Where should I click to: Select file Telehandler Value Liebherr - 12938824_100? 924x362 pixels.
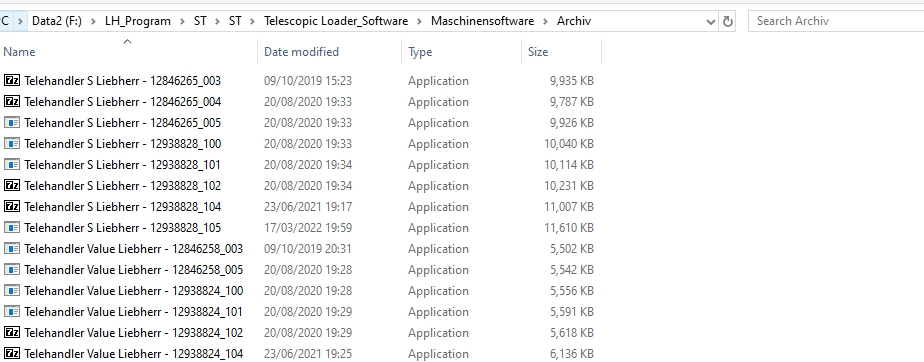pyautogui.click(x=134, y=291)
